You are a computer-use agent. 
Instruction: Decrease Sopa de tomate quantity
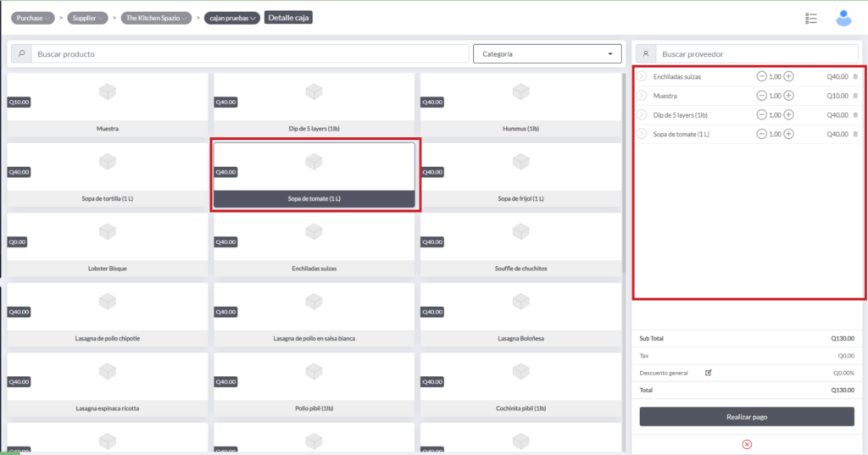tap(761, 134)
